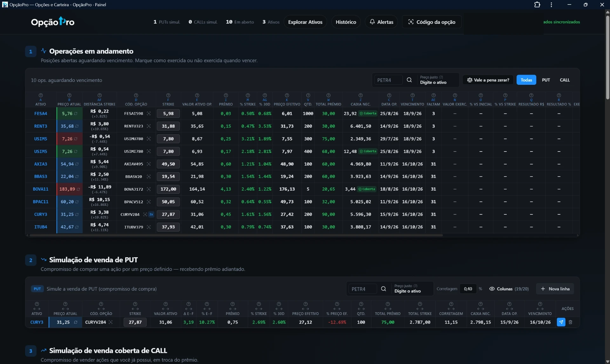Open the window's three-dot menu

552,5
